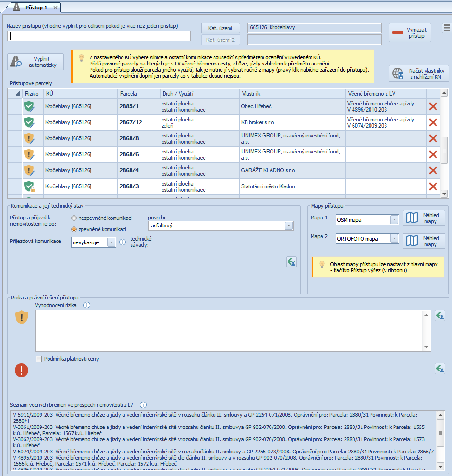Click large orange shield in Rizika section
Image resolution: width=452 pixels, height=476 pixels.
(x=22, y=317)
